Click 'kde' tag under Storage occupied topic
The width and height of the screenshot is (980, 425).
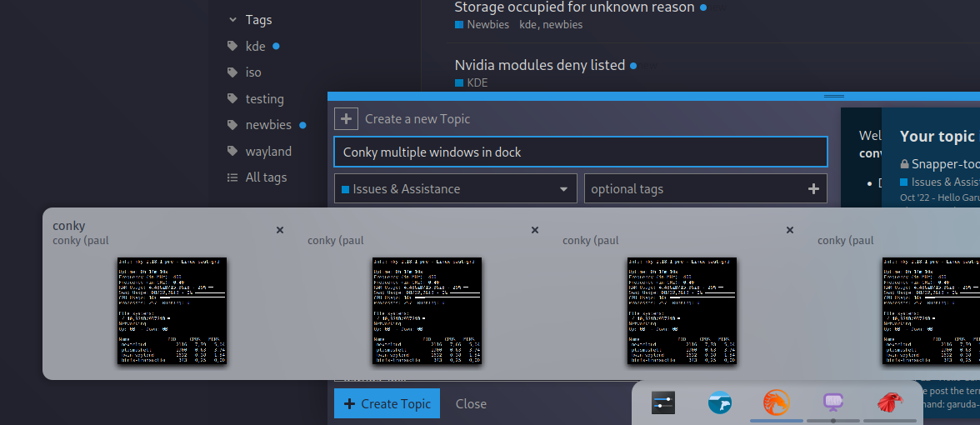click(x=528, y=25)
